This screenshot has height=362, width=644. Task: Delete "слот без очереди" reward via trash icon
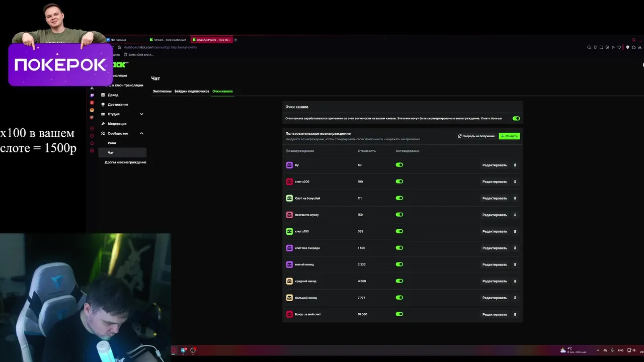tap(515, 248)
